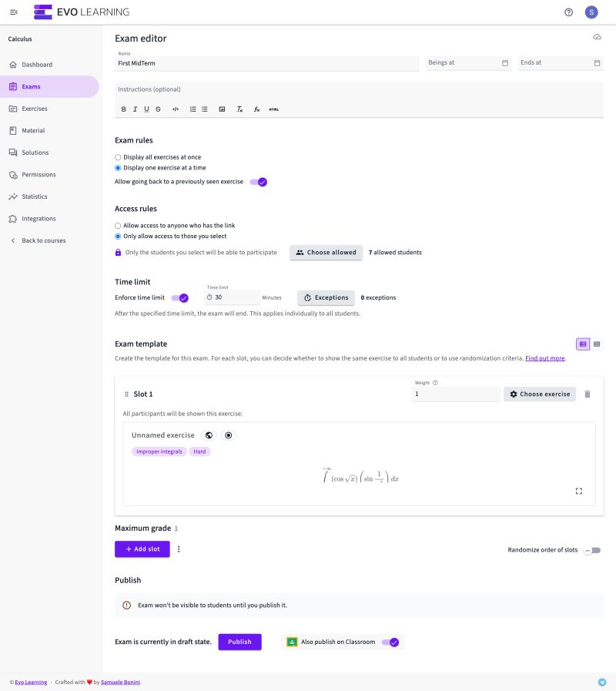This screenshot has height=691, width=616.
Task: Open the Statistics section
Action: click(34, 196)
